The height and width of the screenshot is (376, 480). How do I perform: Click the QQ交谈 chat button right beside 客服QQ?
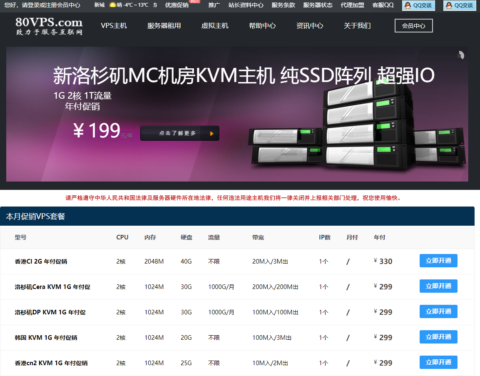[418, 5]
